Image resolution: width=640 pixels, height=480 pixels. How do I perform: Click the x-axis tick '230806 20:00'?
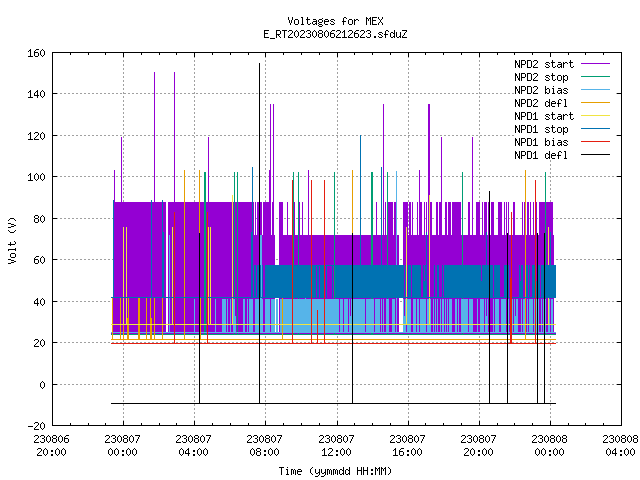pos(51,445)
